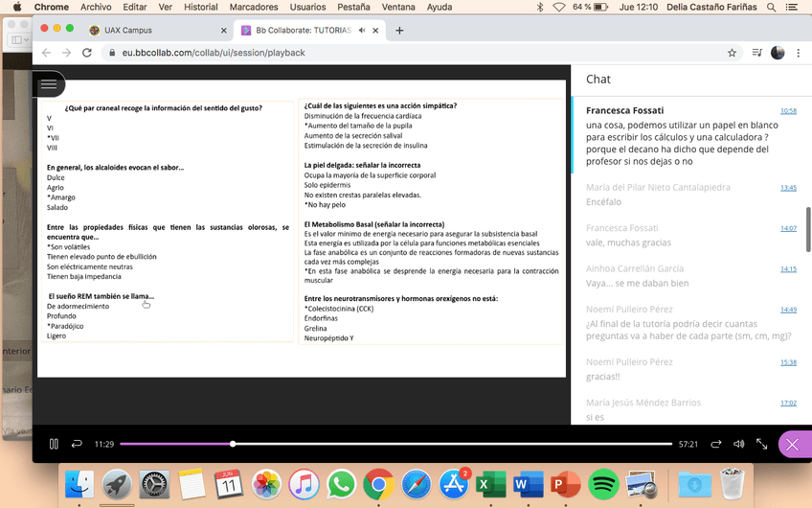The image size is (812, 508).
Task: Open the Ayuda menu
Action: click(x=440, y=8)
